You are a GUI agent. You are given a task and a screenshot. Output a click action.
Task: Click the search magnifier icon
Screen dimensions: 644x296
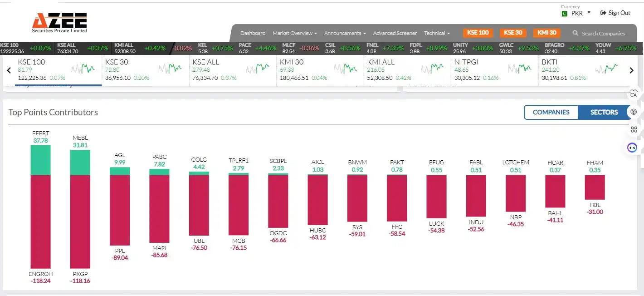(576, 33)
